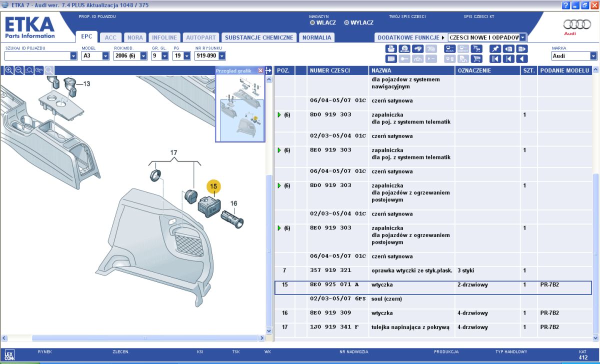Zoom in on the parts drawing
The width and height of the screenshot is (600, 364).
pos(9,70)
